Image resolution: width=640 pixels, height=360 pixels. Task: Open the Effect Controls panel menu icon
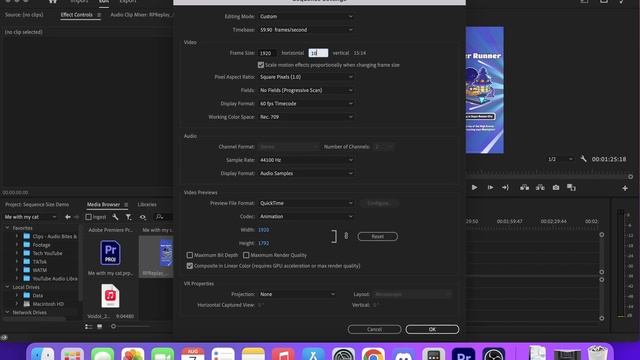pyautogui.click(x=99, y=15)
